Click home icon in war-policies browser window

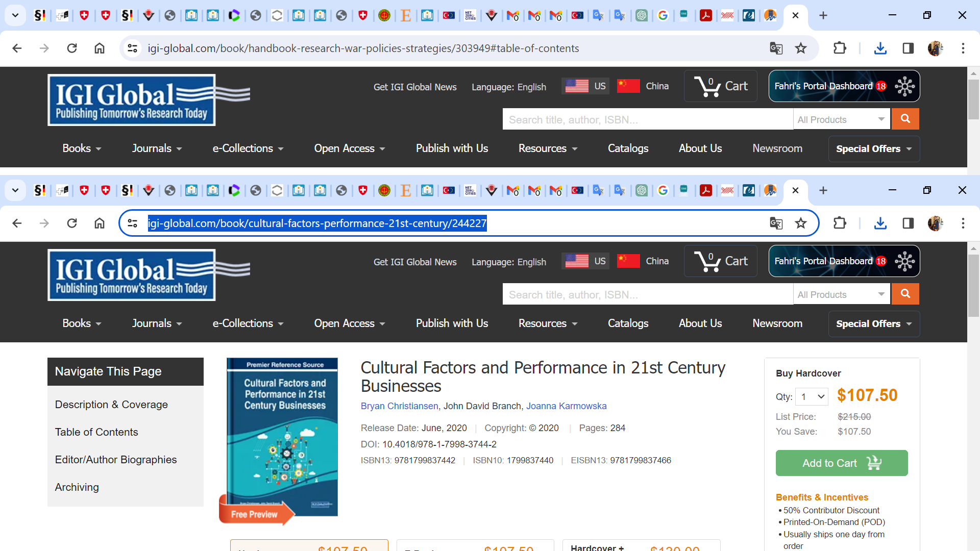[100, 48]
